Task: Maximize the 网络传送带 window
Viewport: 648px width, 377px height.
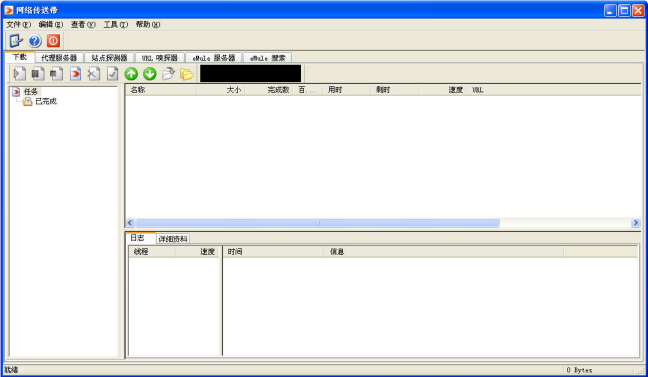Action: click(x=624, y=10)
